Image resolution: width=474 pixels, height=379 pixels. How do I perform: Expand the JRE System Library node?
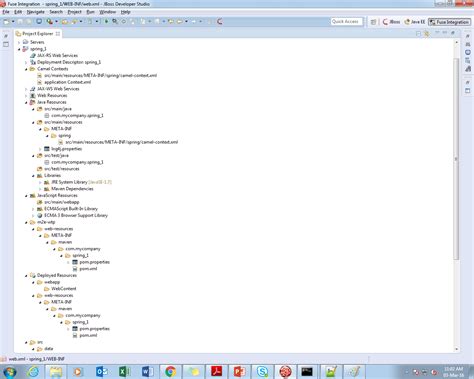[x=40, y=182]
